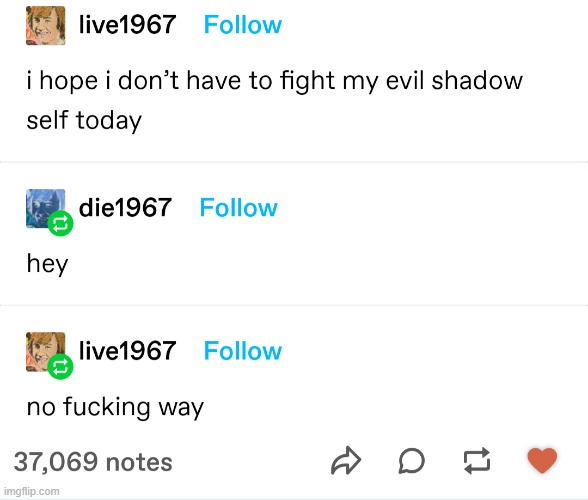Click the "hey" reply text
Viewport: 588px width, 500px height.
click(x=48, y=264)
